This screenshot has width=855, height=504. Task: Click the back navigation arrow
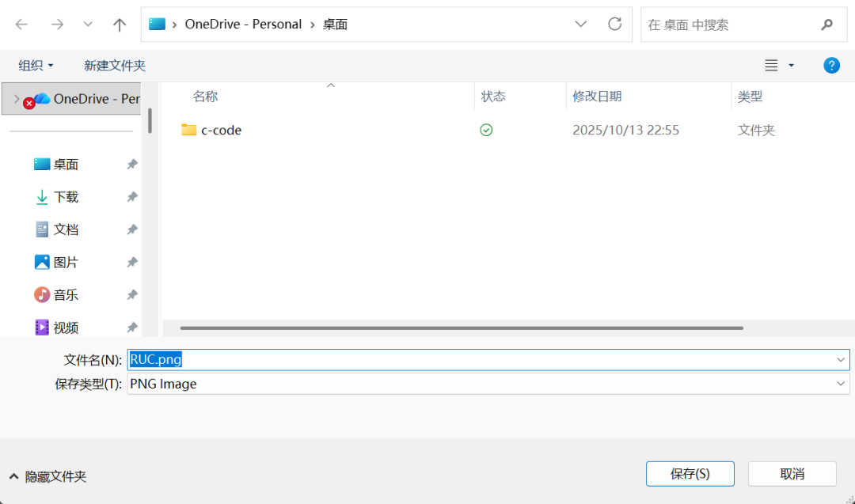21,25
